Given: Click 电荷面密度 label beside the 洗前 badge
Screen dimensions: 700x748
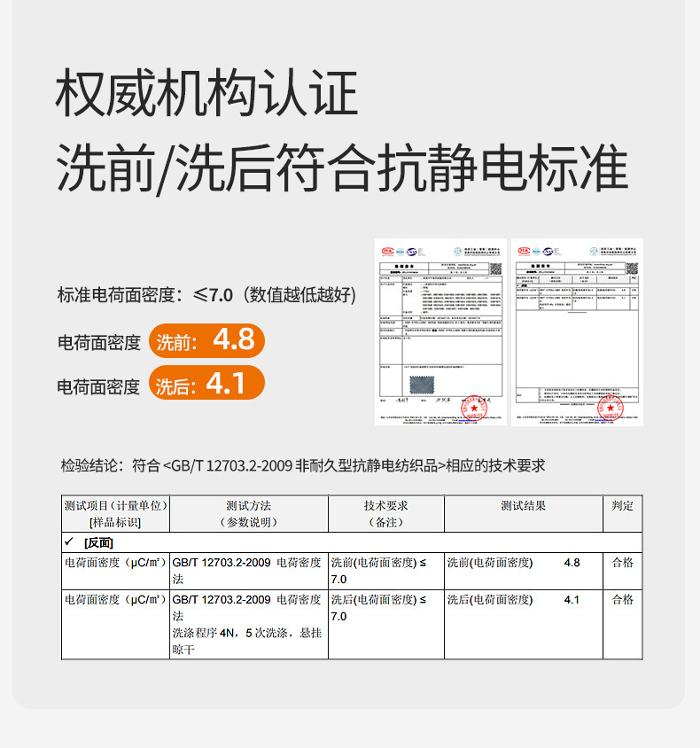Looking at the screenshot, I should (x=99, y=342).
